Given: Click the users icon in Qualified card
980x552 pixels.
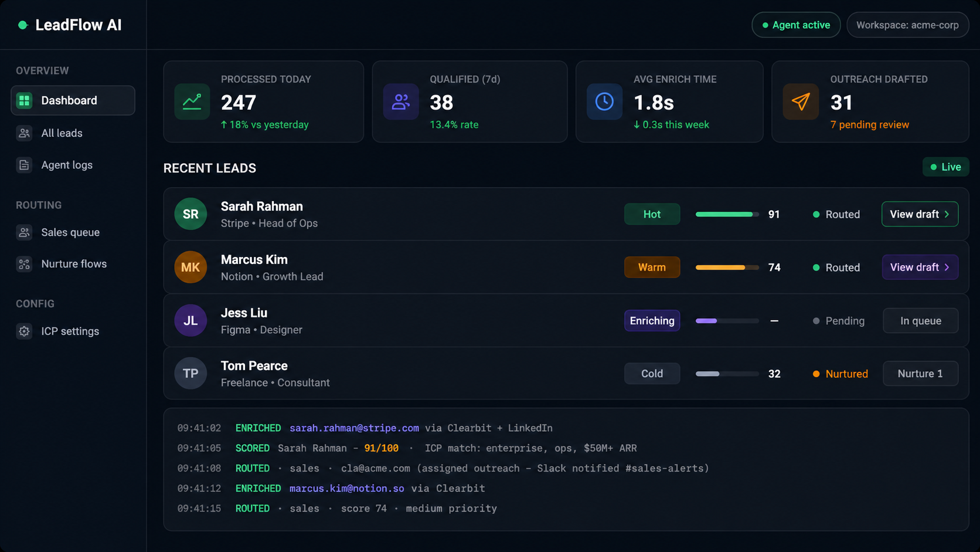Looking at the screenshot, I should click(401, 101).
